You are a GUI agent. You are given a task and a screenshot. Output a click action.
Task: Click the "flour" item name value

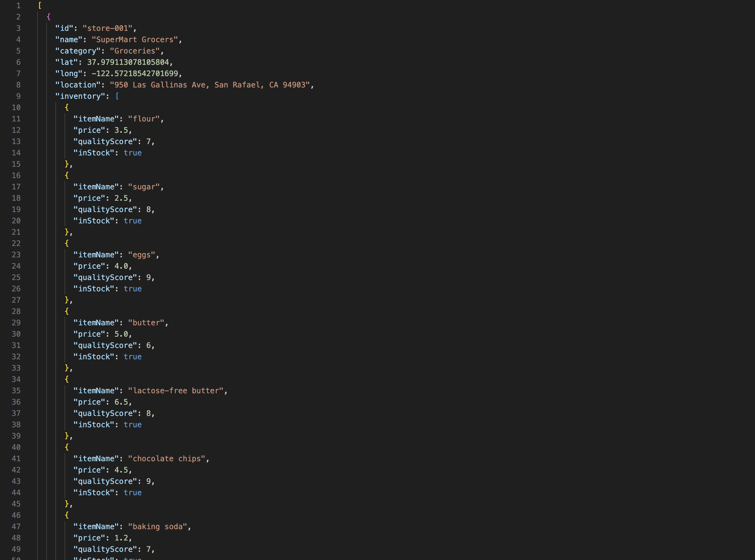144,119
